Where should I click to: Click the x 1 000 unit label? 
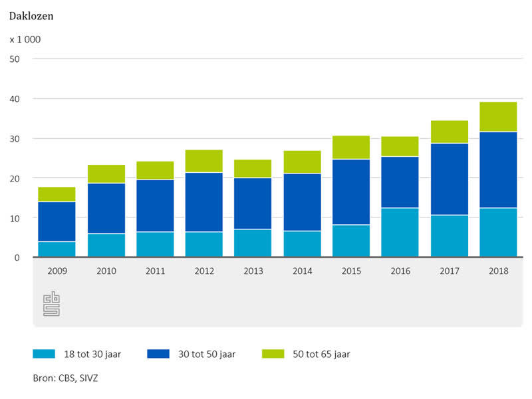25,39
